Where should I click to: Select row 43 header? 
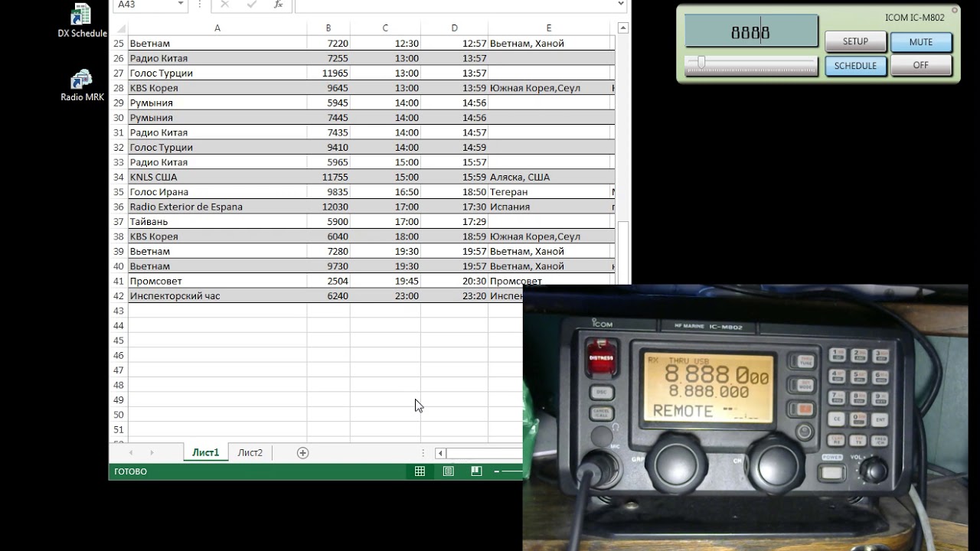119,311
